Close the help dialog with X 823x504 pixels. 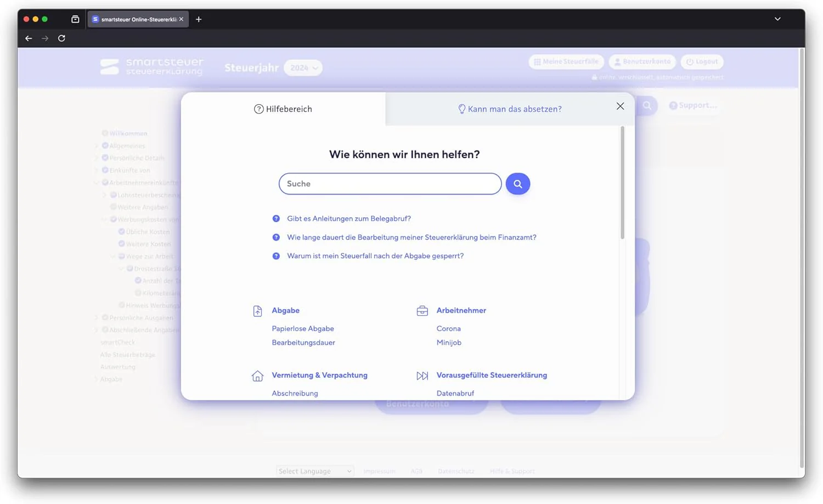coord(620,106)
